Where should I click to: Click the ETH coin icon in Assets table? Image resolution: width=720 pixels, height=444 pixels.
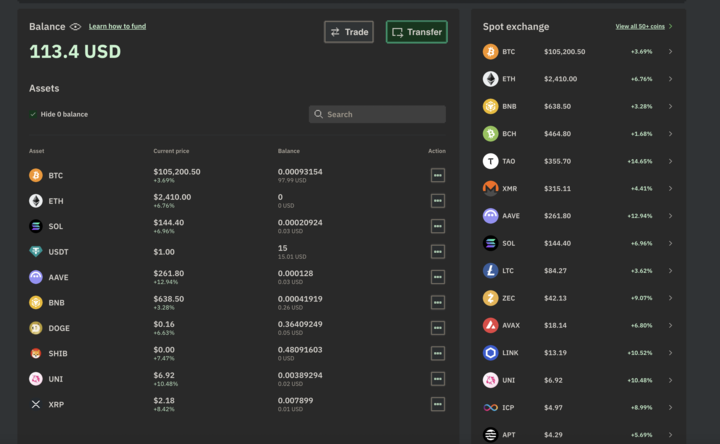(36, 201)
